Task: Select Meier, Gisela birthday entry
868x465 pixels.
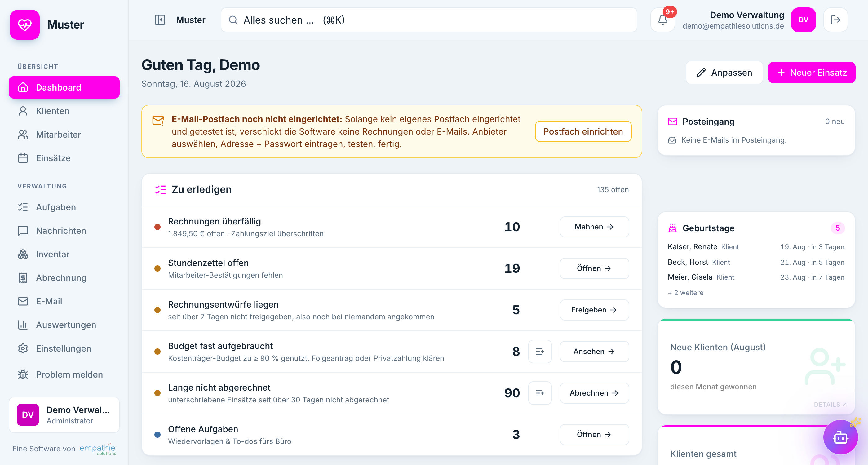Action: pyautogui.click(x=756, y=277)
